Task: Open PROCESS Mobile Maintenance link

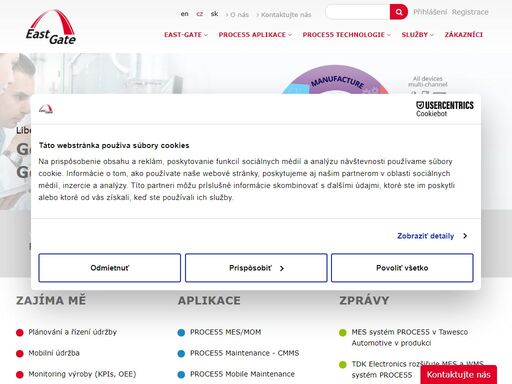Action: click(x=242, y=374)
